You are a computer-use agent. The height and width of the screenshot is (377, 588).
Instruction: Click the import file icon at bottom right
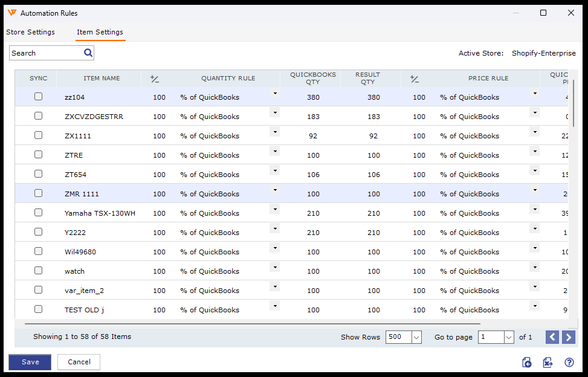click(527, 362)
